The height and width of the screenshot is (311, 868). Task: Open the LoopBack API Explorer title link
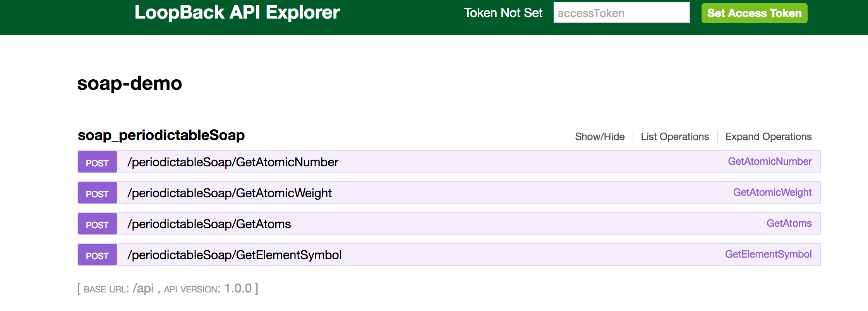click(x=237, y=12)
